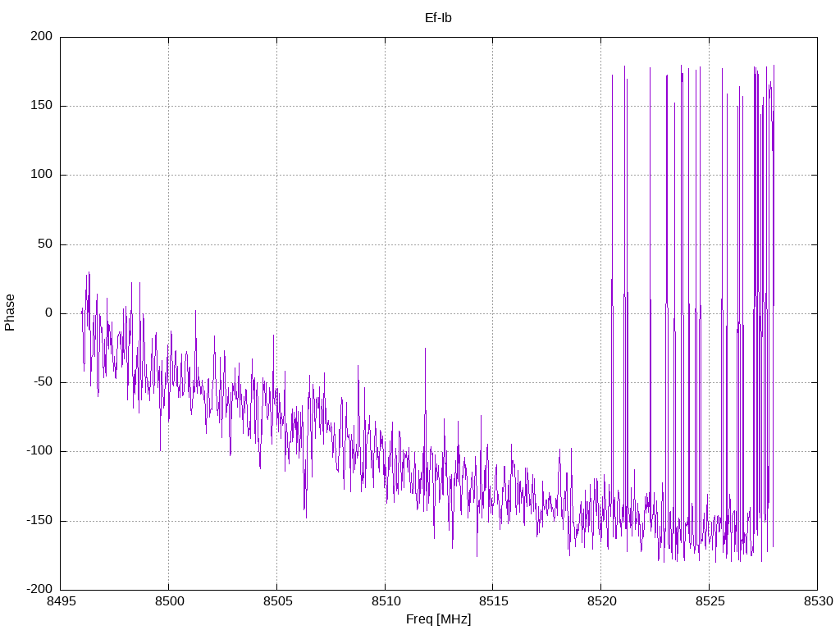This screenshot has width=840, height=630.
Task: Click the y-axis tick label '150'
Action: (x=42, y=106)
